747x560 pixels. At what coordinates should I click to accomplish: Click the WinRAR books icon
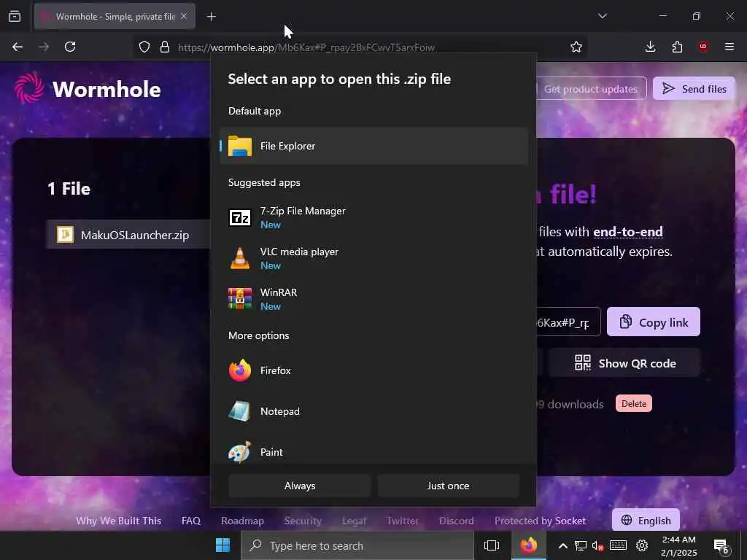pyautogui.click(x=239, y=299)
